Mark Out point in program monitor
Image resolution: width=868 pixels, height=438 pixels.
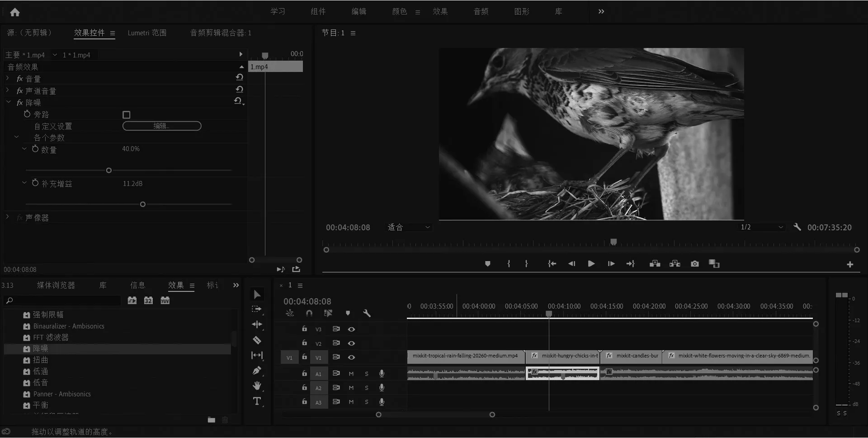[x=526, y=264]
